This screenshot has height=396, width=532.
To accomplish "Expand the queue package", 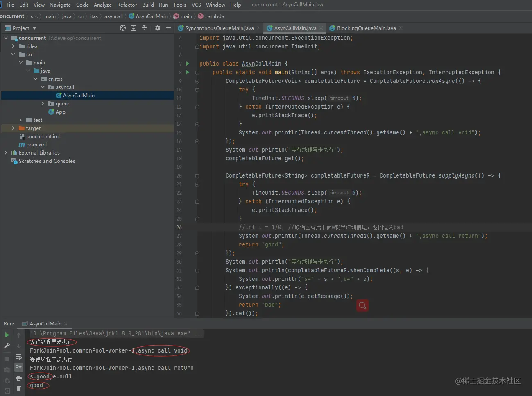I will [x=43, y=103].
